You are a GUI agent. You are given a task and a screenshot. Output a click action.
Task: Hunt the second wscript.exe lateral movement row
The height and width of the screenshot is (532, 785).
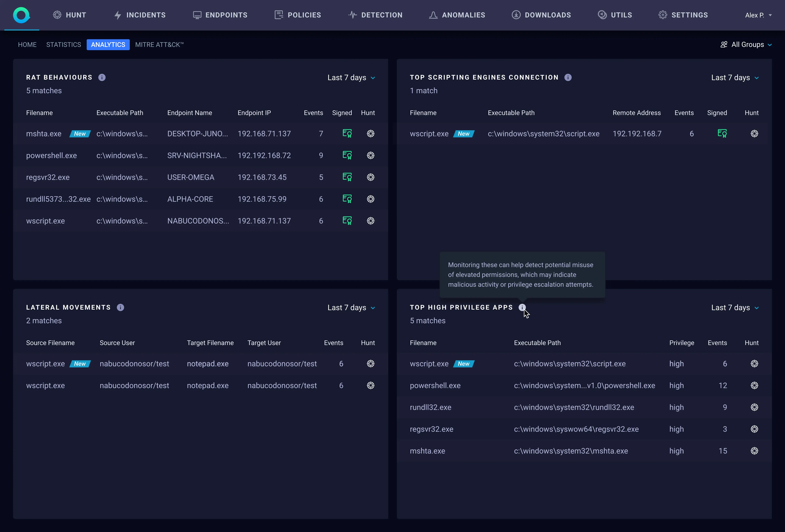coord(371,385)
